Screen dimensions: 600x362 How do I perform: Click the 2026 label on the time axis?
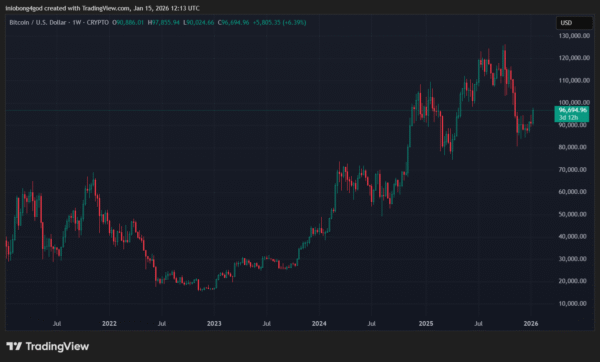coord(531,324)
